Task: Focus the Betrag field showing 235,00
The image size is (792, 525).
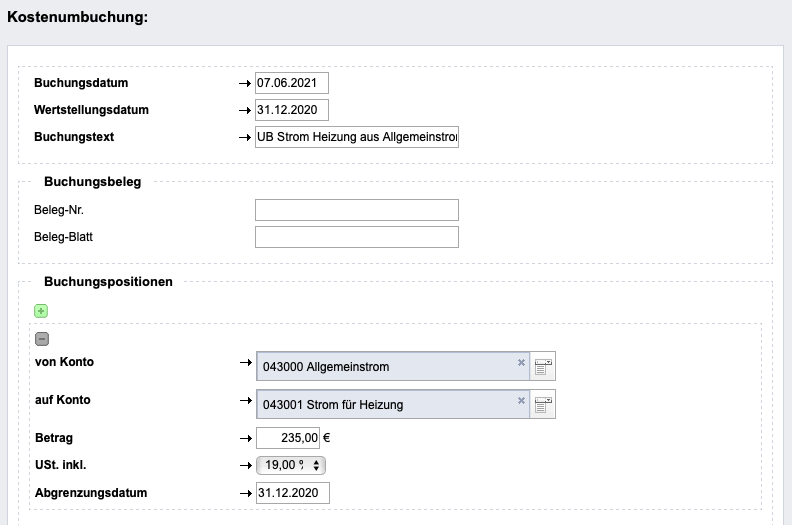Action: [x=288, y=438]
